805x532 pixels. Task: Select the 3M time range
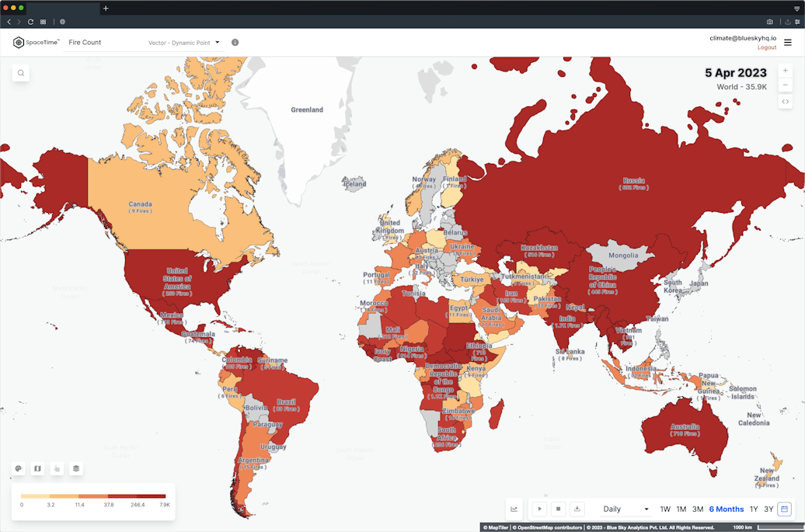(698, 509)
